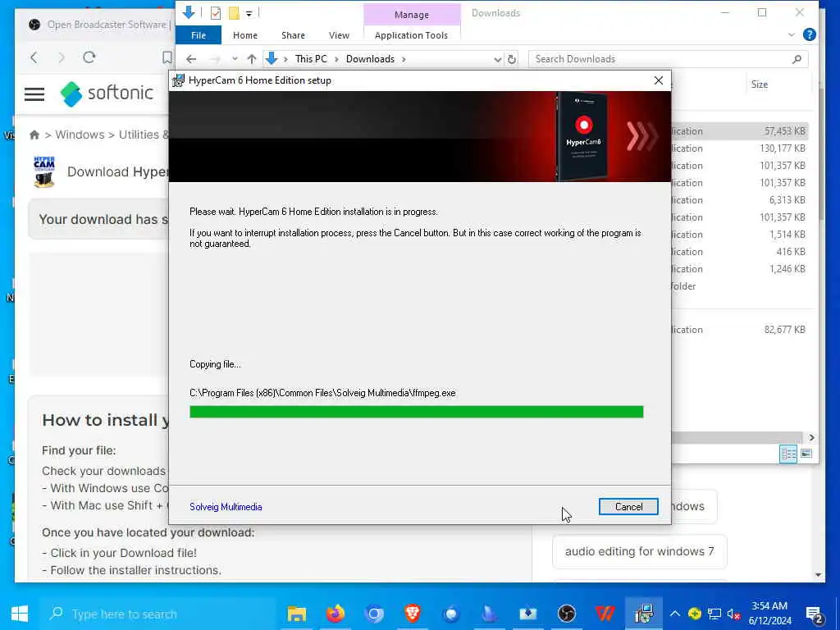Image resolution: width=840 pixels, height=630 pixels.
Task: Collapse the Explorer ribbon with the chevron
Action: coord(792,34)
